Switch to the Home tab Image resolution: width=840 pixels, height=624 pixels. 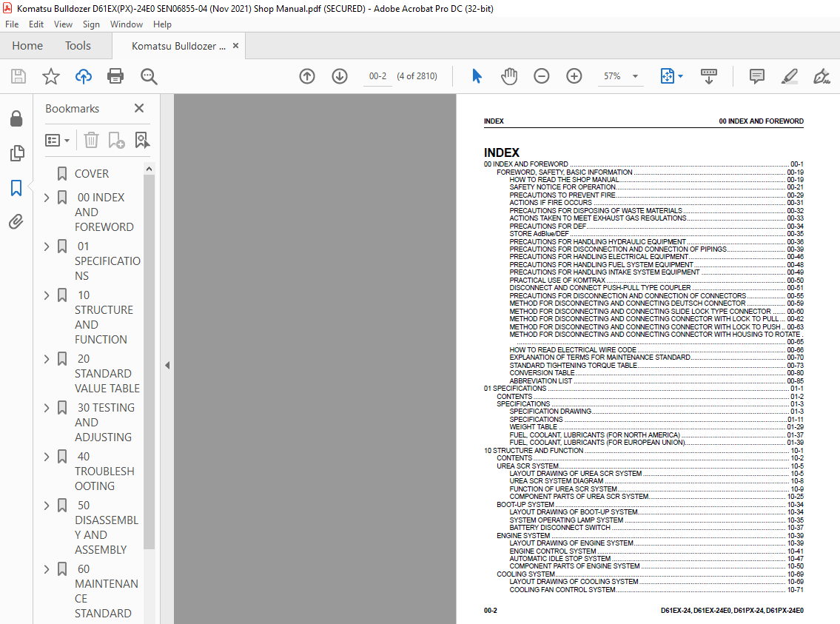[x=27, y=46]
